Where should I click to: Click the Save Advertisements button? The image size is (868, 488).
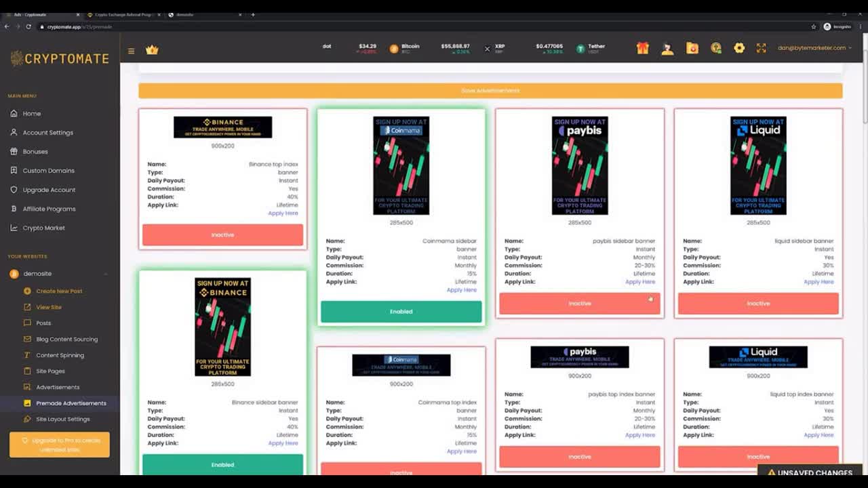coord(490,91)
